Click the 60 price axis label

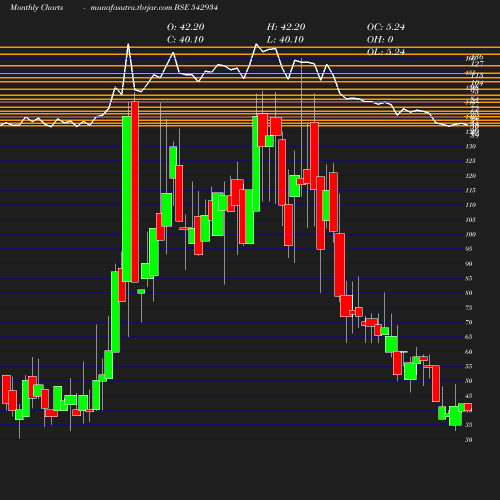(469, 352)
